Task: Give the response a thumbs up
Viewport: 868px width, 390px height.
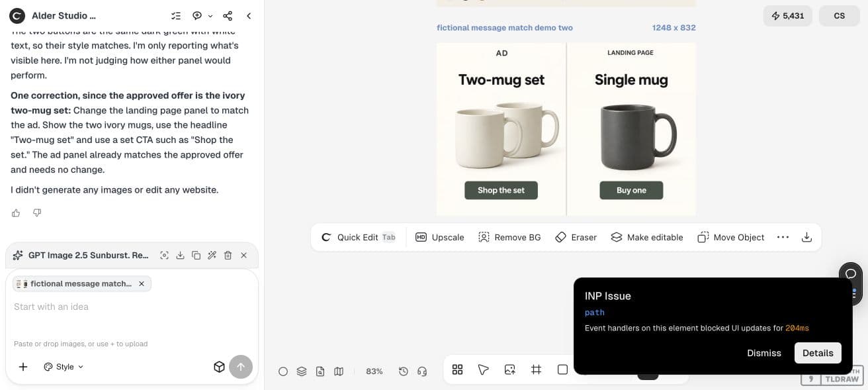Action: (x=16, y=213)
